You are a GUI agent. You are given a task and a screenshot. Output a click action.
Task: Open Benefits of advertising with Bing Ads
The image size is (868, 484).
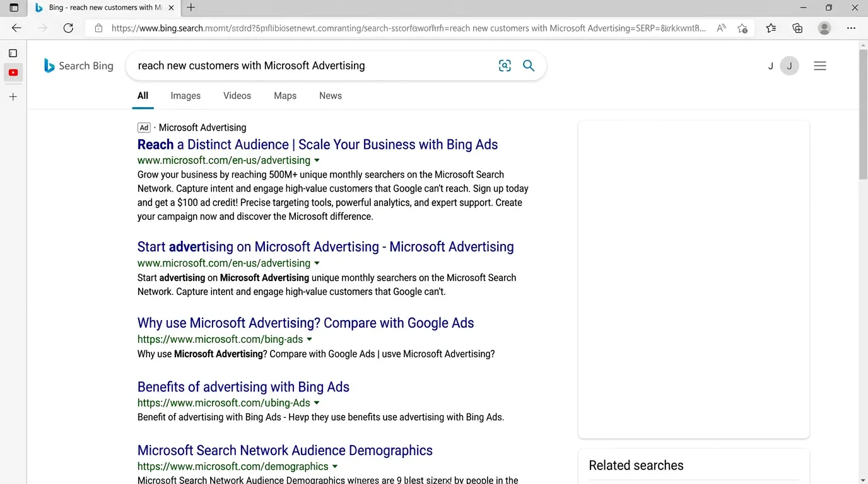(243, 387)
